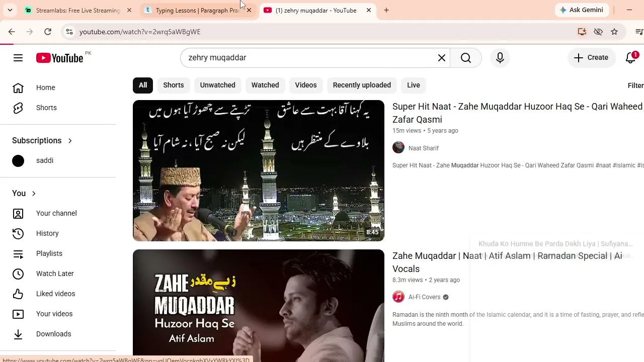Click the Super Hit Naat description snippet
The image size is (644, 362).
(x=518, y=165)
